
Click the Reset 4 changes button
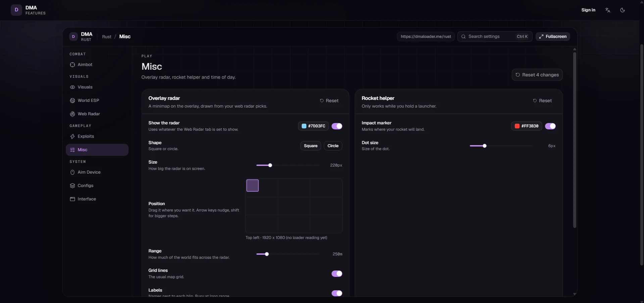pyautogui.click(x=537, y=75)
